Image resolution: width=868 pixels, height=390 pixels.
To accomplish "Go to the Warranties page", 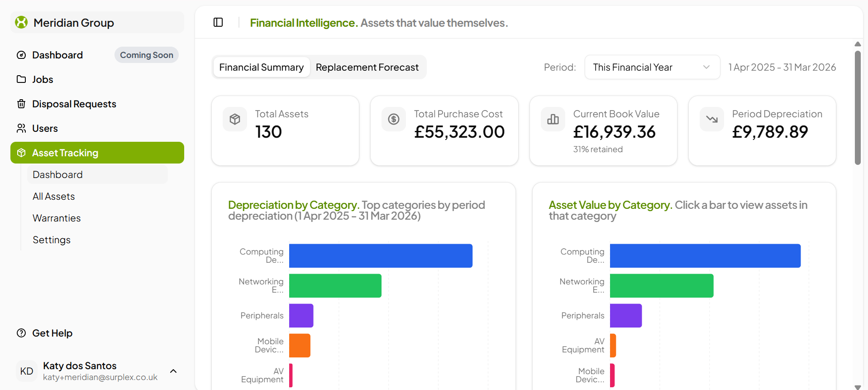I will coord(57,218).
